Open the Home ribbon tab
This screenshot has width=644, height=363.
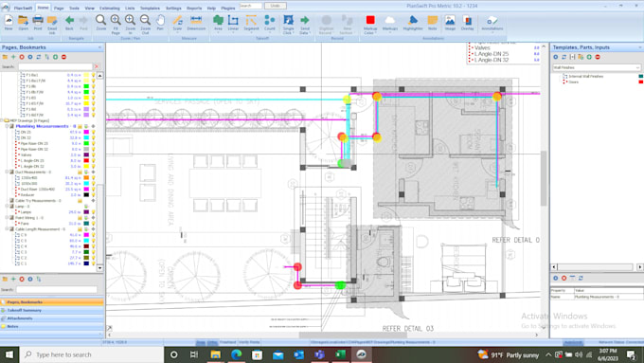tap(43, 8)
